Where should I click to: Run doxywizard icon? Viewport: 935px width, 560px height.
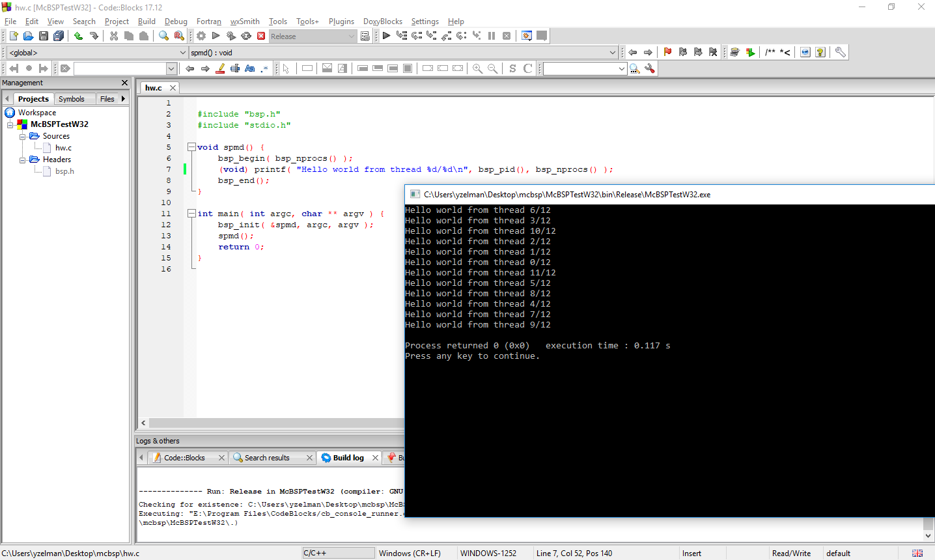[734, 52]
